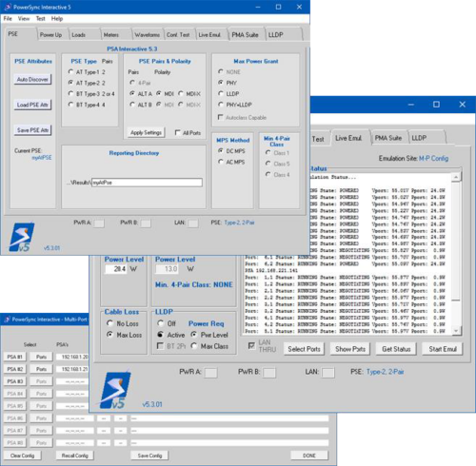Image resolution: width=476 pixels, height=466 pixels.
Task: Open the Waveforms tab
Action: [147, 35]
